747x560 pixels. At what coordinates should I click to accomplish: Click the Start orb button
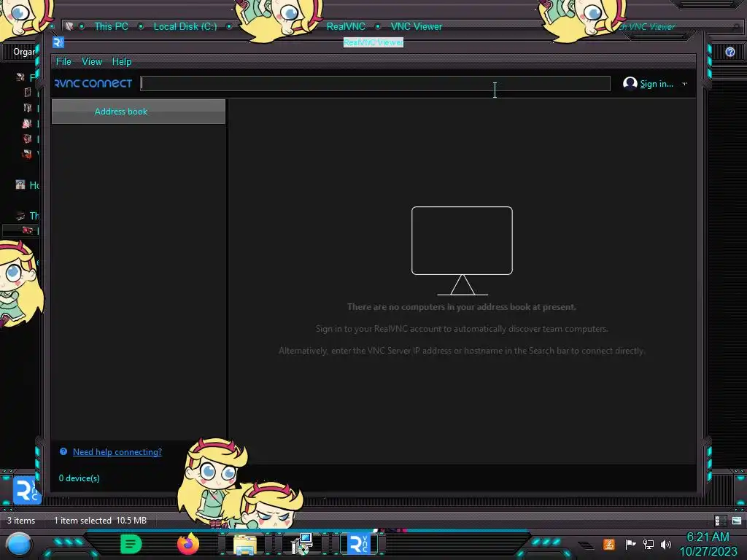tap(19, 545)
